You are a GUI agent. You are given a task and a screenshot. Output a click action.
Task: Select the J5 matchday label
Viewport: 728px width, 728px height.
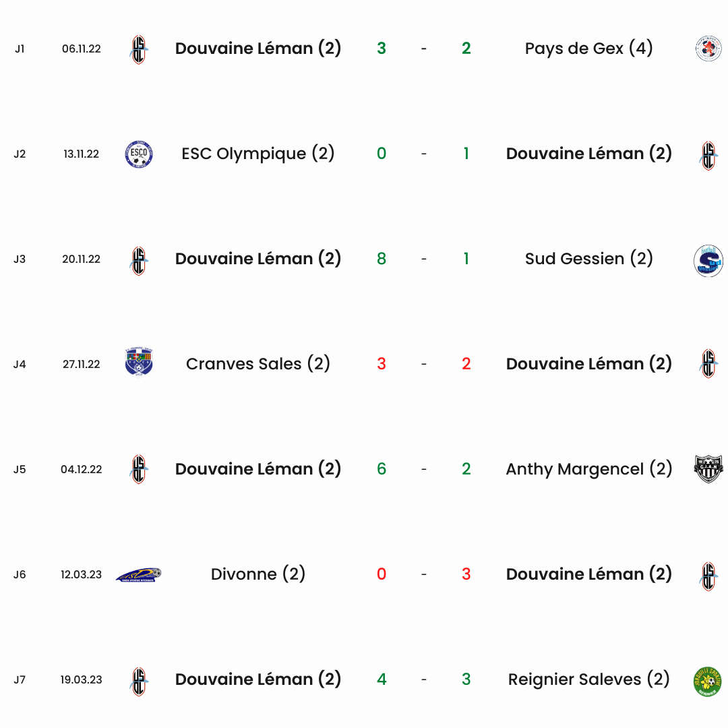point(20,469)
